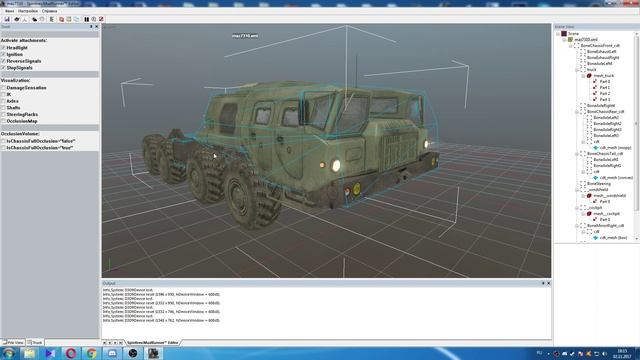Screen dimensions: 640x360
Task: Select the maz7310.xml file node
Action: (x=586, y=40)
